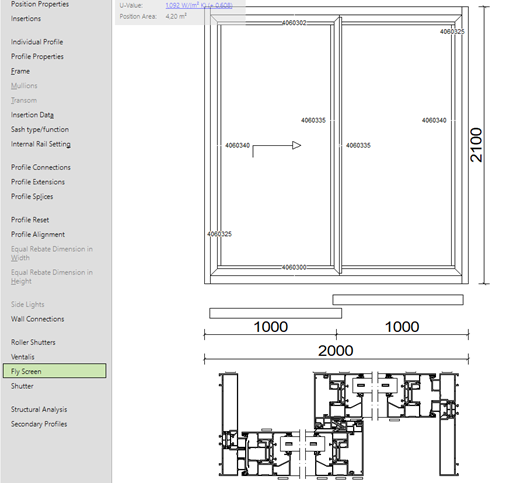The image size is (513, 483).
Task: Click Equal Rebate Dimension in Width
Action: click(x=52, y=253)
